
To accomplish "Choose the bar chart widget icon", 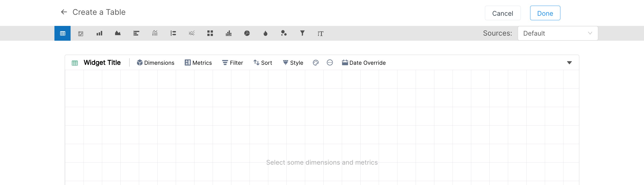I will 99,33.
